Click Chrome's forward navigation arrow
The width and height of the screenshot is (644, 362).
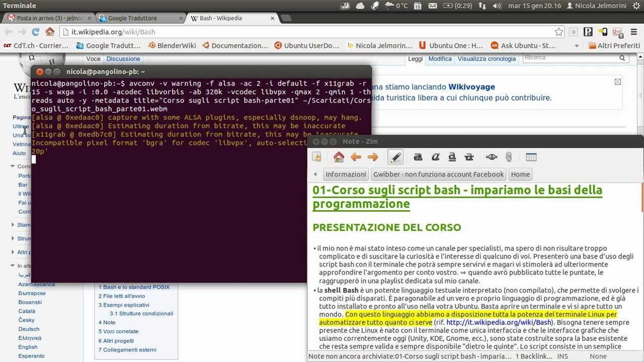point(22,32)
